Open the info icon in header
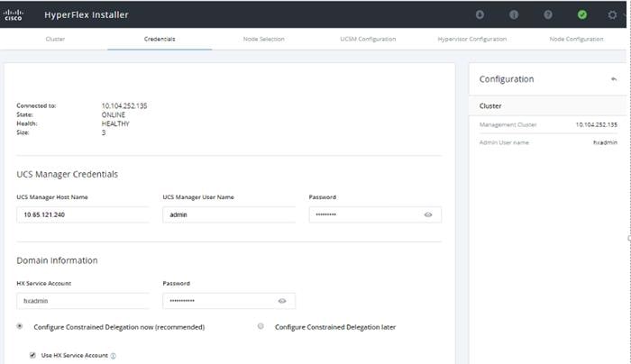Image resolution: width=631 pixels, height=364 pixels. click(514, 15)
